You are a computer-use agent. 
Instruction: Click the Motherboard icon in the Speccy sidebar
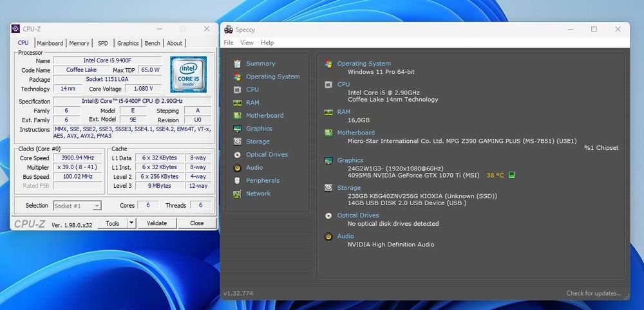[237, 116]
